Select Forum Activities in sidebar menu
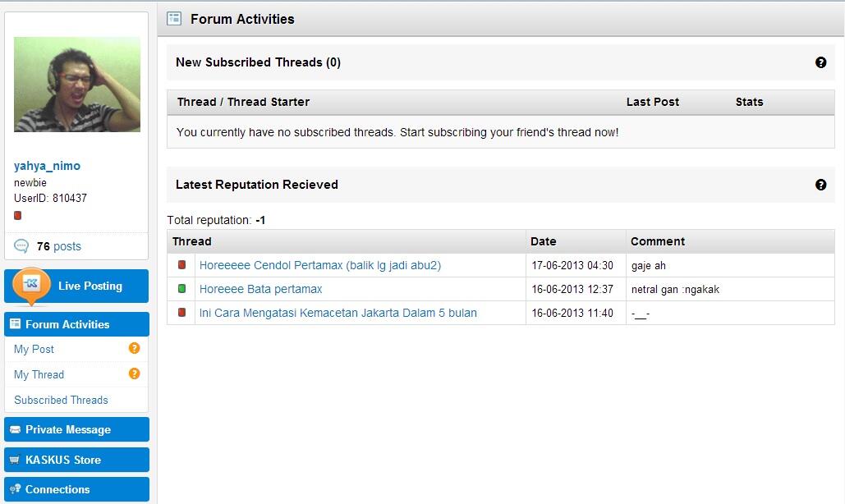The height and width of the screenshot is (504, 845). (x=76, y=324)
